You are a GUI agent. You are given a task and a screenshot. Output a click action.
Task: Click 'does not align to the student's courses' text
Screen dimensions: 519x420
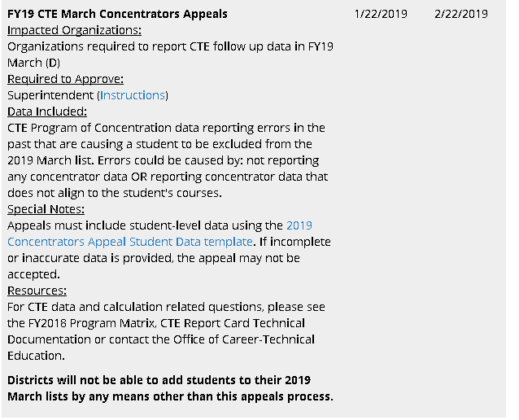coord(114,193)
